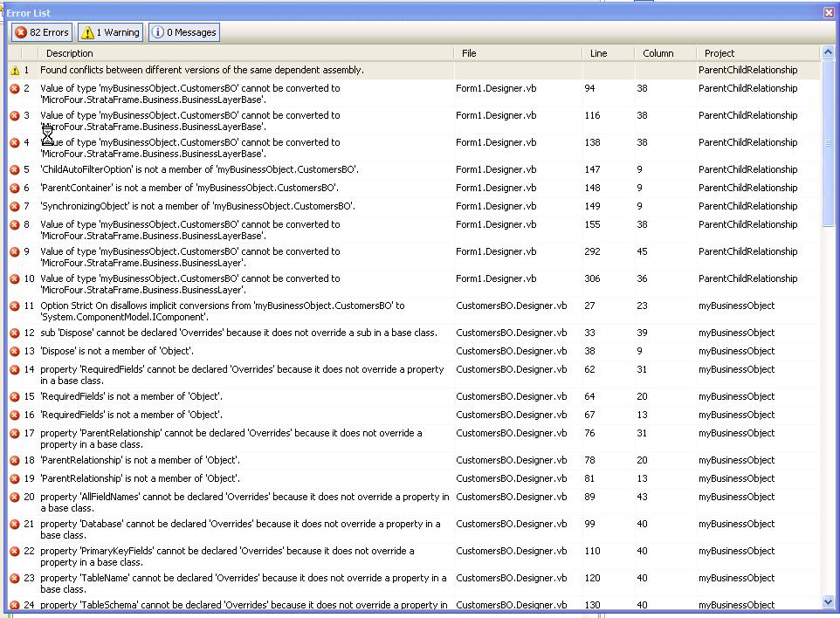Click the error icon on row 18 'ParentRelationship'
This screenshot has height=618, width=840.
14,460
